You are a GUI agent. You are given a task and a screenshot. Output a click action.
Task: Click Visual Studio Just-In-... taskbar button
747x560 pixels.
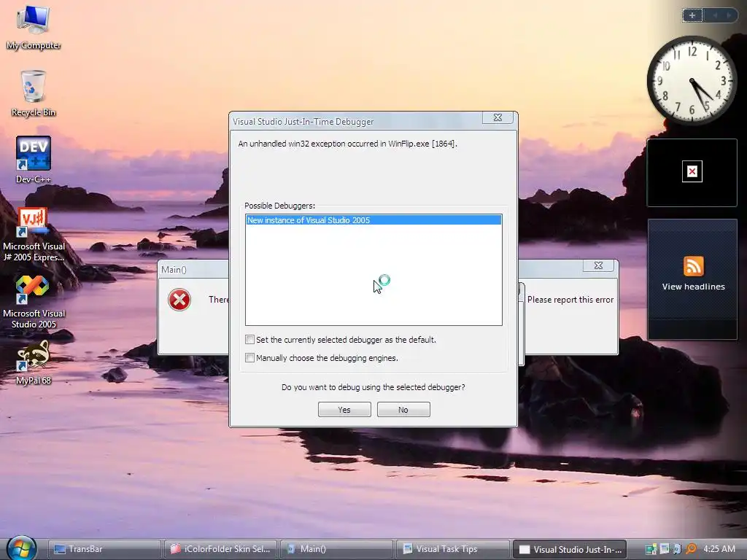tap(569, 549)
